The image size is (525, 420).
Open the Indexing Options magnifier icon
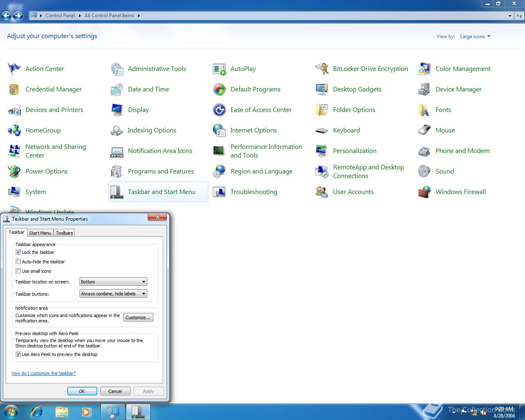coord(117,130)
